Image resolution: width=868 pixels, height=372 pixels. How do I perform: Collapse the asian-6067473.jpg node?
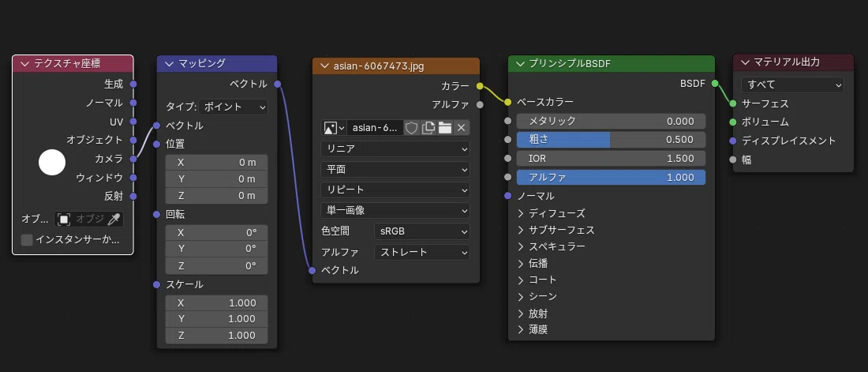324,66
